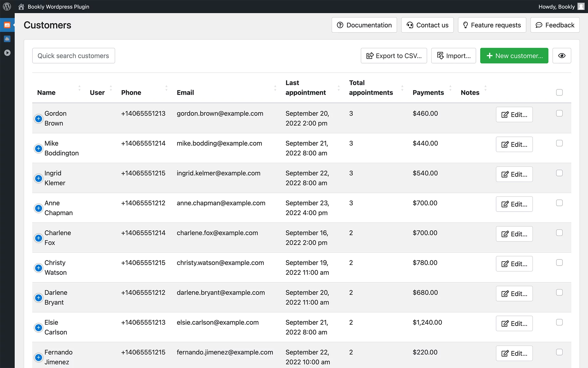The image size is (588, 368).
Task: Click the Bookly calendar icon in sidebar
Action: 7,25
